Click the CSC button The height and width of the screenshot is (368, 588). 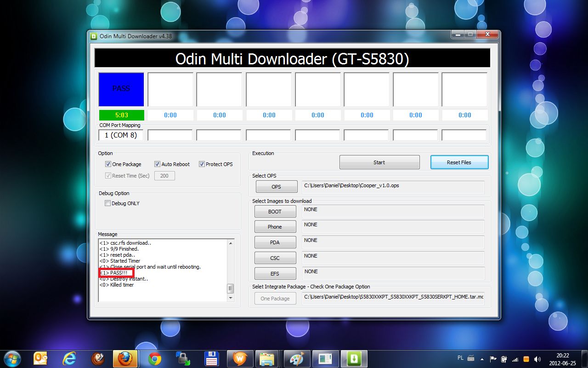pos(275,258)
